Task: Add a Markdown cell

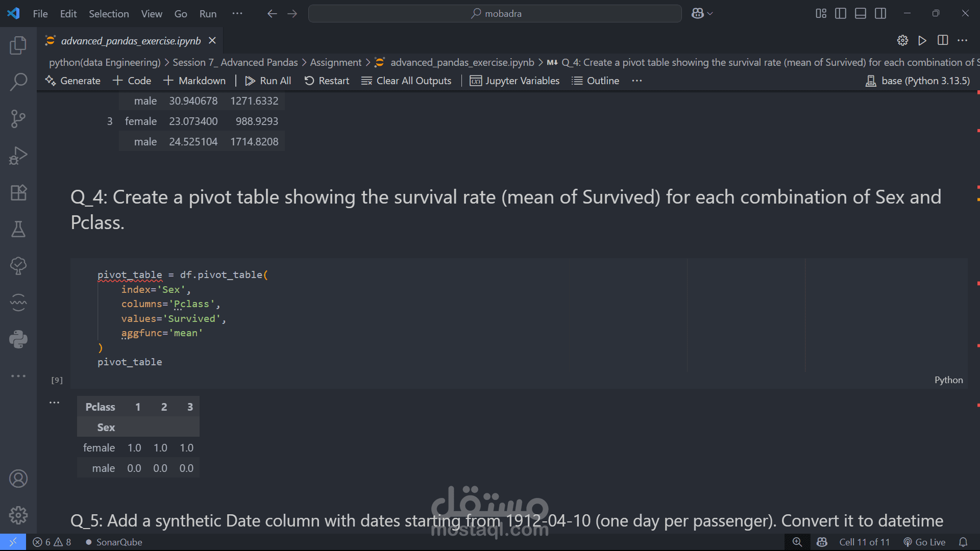Action: [194, 81]
